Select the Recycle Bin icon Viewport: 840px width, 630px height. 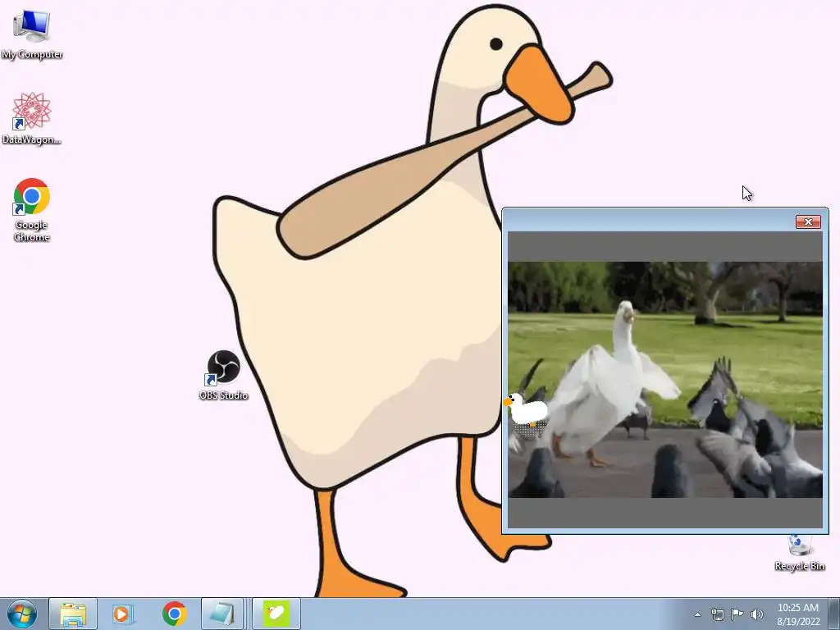coord(799,554)
